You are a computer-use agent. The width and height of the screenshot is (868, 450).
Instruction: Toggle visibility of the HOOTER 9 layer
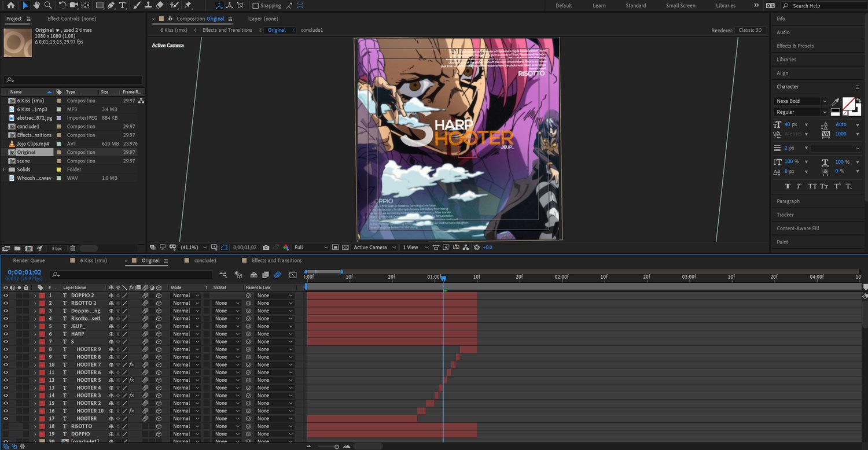pos(6,349)
